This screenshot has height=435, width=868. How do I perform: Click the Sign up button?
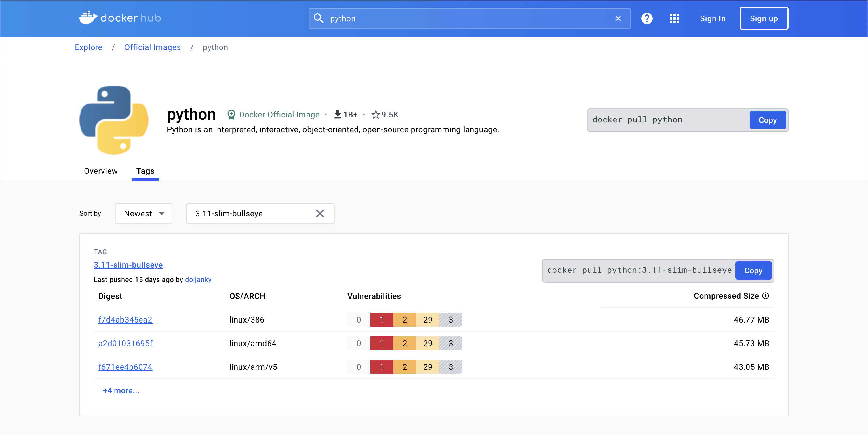pos(764,18)
